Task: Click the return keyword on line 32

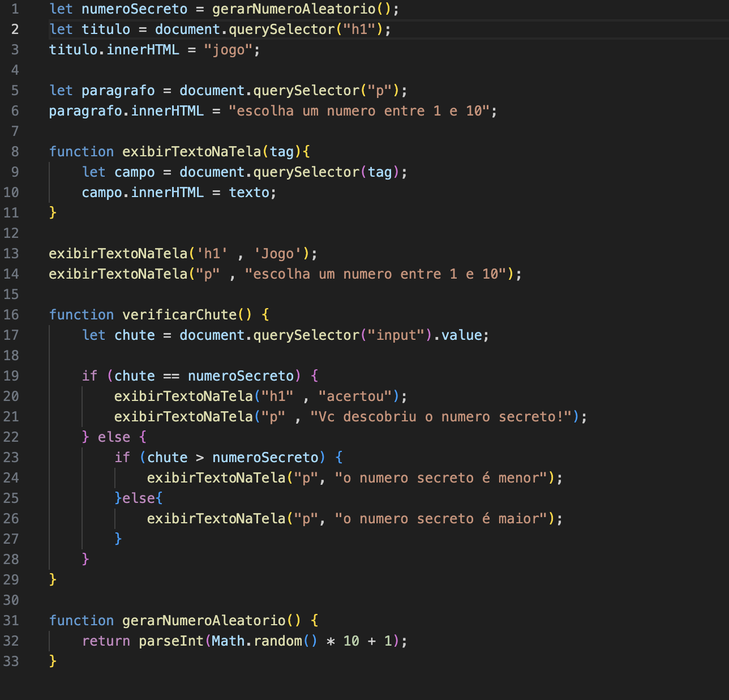Action: click(106, 641)
